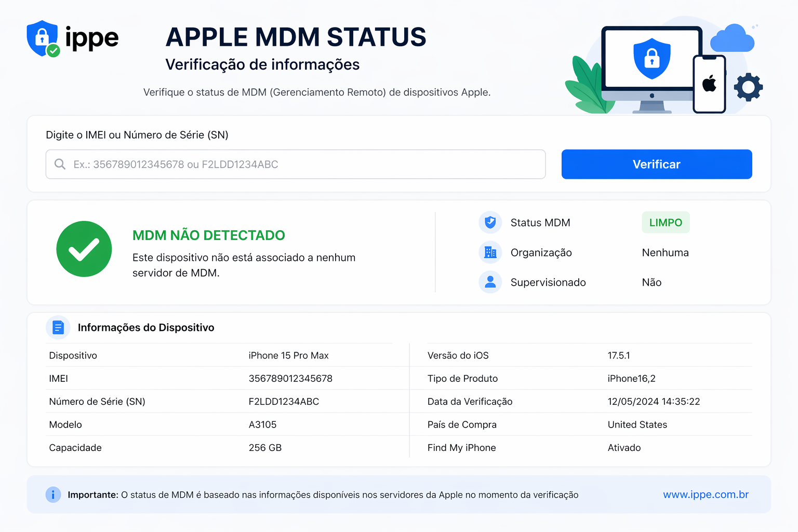Click the Ativado Find My value

(624, 448)
